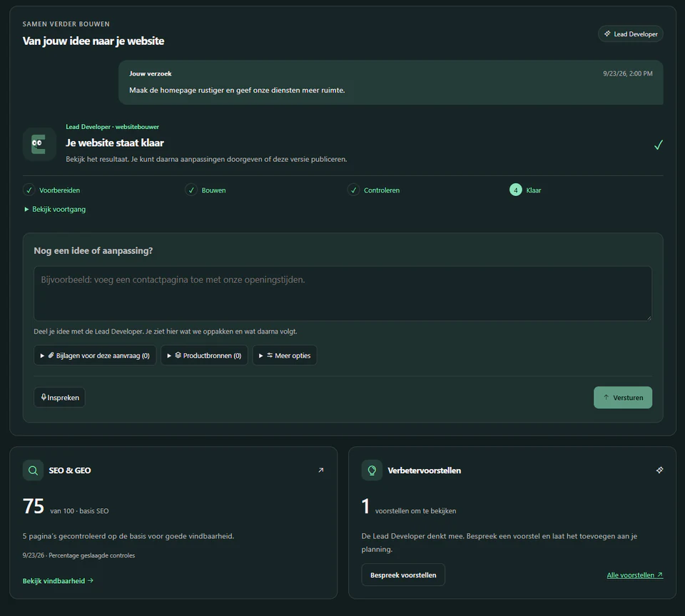Expand Bijlagen voor deze aanvraag (0)
This screenshot has height=616, width=685.
point(95,355)
